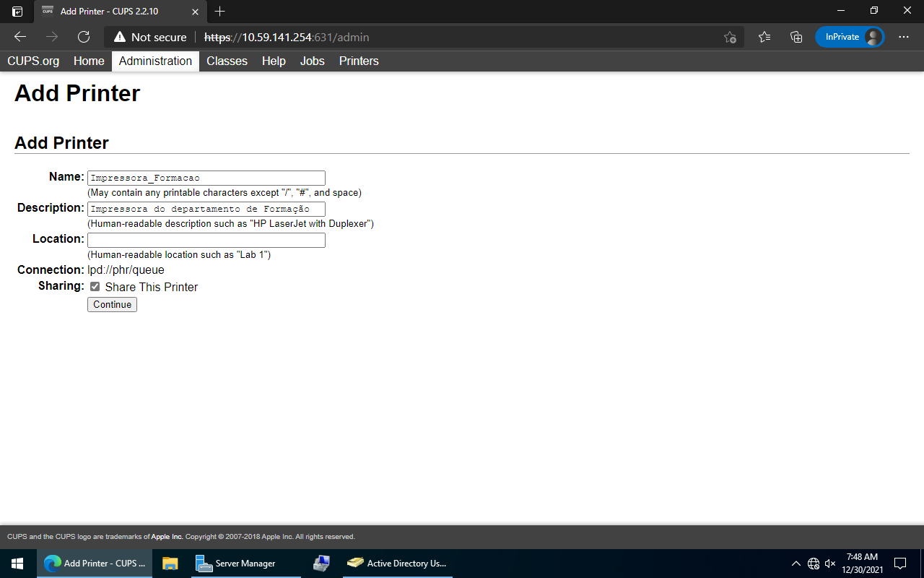Go to the Printers tab
This screenshot has width=924, height=578.
pyautogui.click(x=359, y=61)
